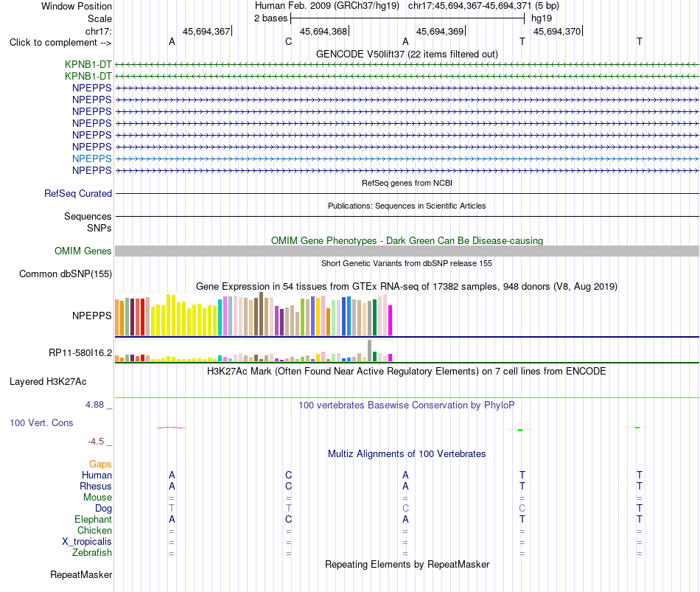Click the 'X_tropicalis' alignment row label

tap(87, 542)
